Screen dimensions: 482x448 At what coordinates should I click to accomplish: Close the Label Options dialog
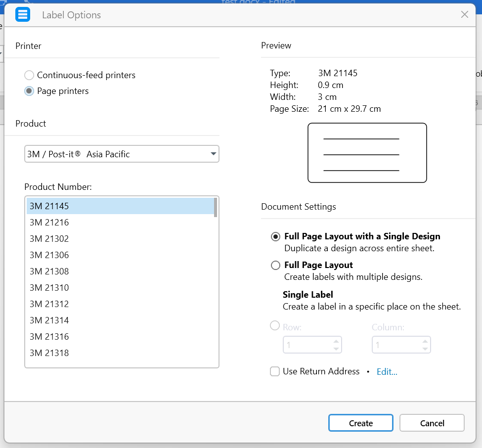coord(465,14)
